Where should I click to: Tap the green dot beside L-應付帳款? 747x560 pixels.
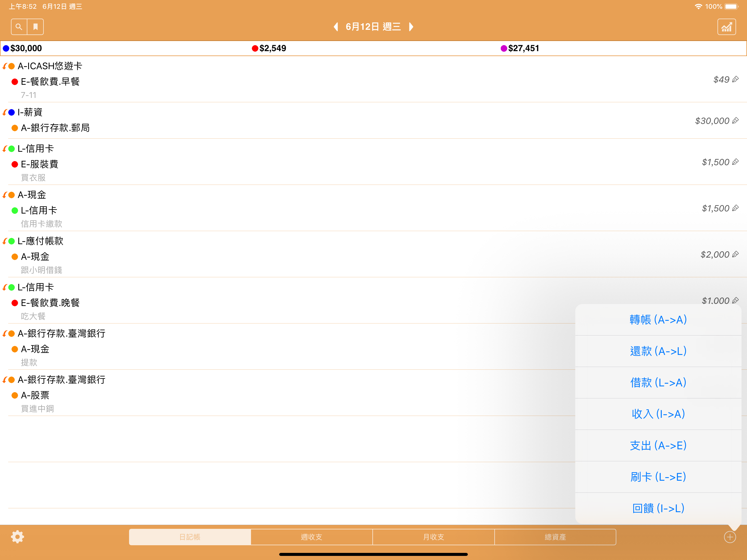click(11, 241)
